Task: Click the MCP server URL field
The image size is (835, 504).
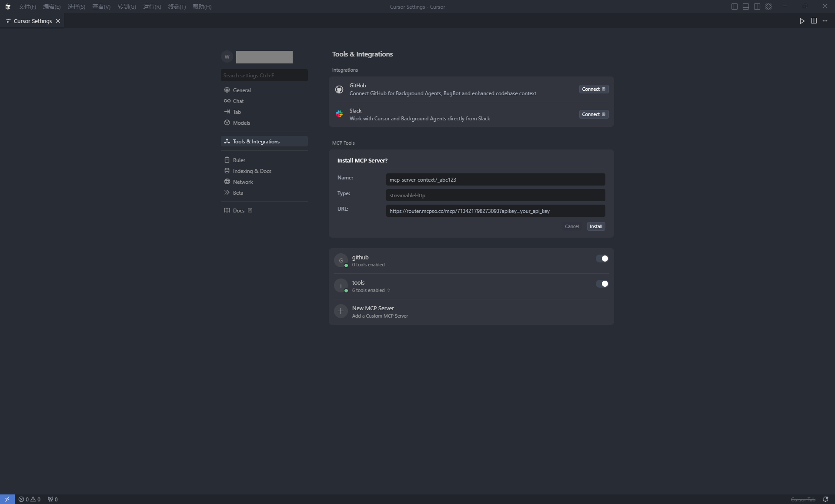Action: point(495,211)
